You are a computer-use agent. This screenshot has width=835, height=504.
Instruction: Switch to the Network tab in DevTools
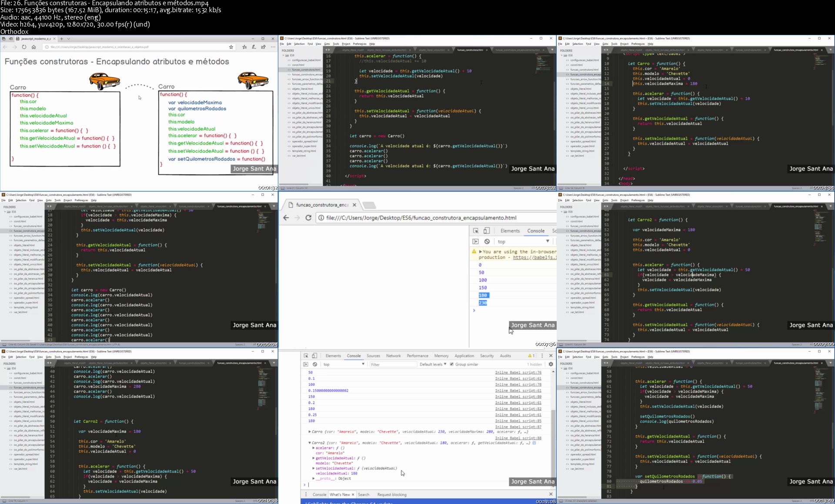(393, 355)
